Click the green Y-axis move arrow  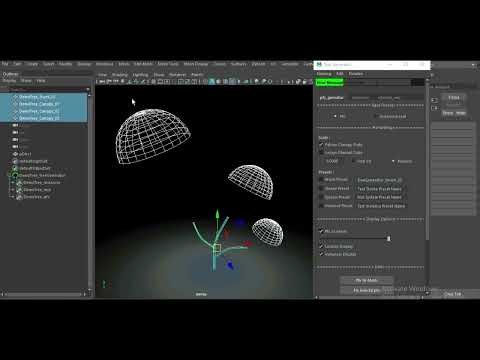pyautogui.click(x=217, y=214)
